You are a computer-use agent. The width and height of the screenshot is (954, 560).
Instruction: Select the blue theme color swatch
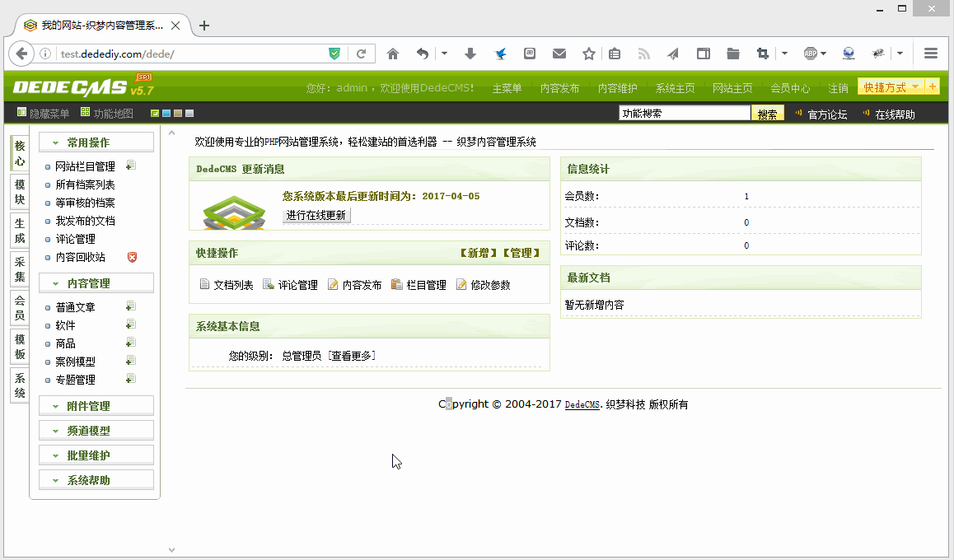[x=166, y=114]
